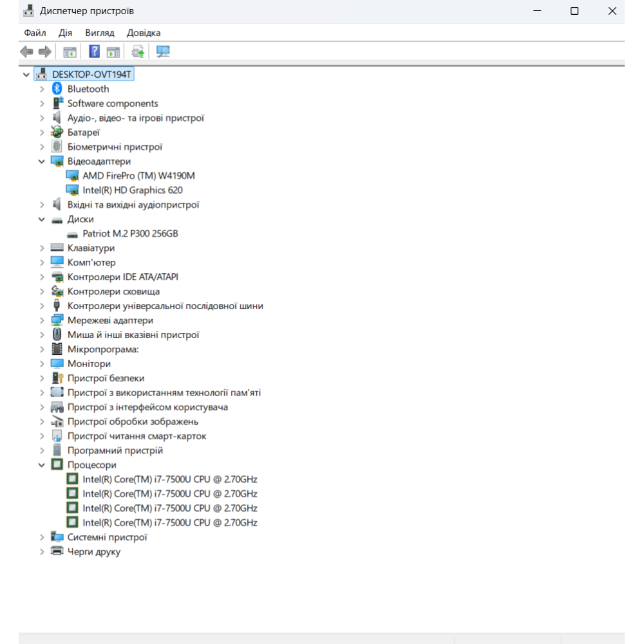Viewport: 644px width, 644px height.
Task: Open Help via the blue question mark icon
Action: click(95, 52)
